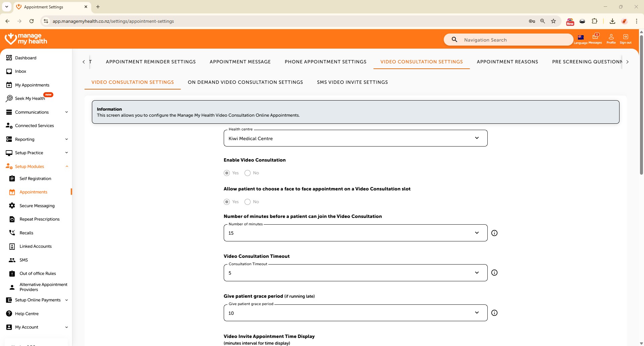Go to Help Centre
This screenshot has height=346, width=644.
coord(27,314)
